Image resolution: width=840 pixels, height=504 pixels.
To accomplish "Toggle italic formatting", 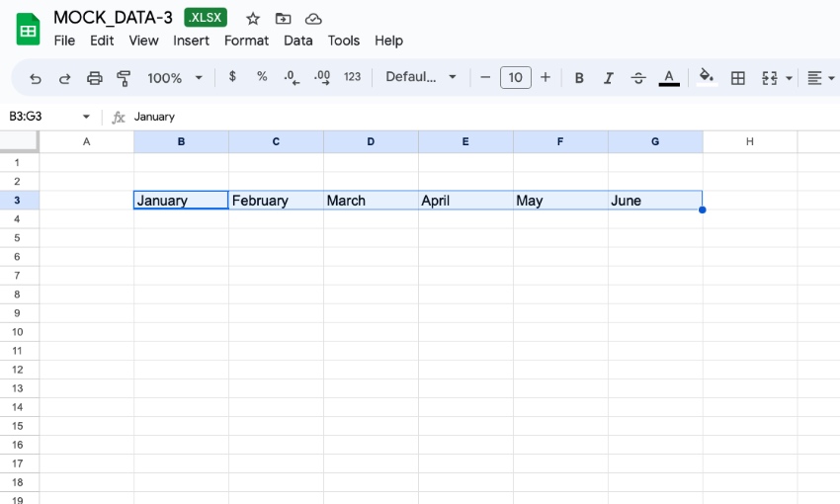I will click(x=608, y=78).
